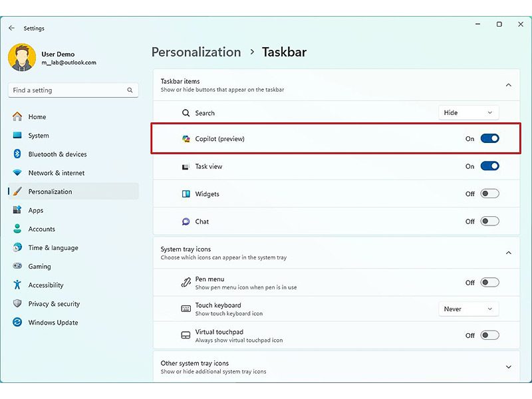The image size is (532, 399).
Task: Select Apps in the sidebar
Action: pos(36,210)
